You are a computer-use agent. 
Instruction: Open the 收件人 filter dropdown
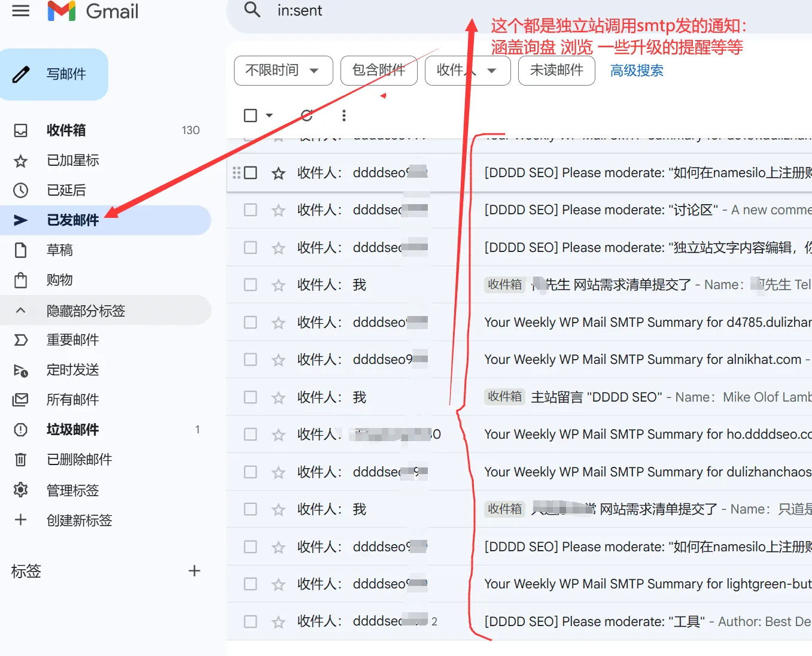467,70
